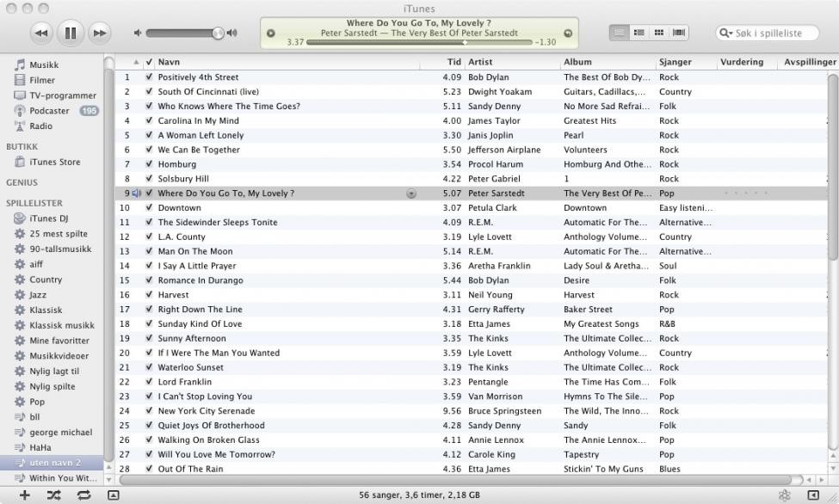Screen dimensions: 839x504
Task: Uncheck 'Carolina In My Mind' checkbox
Action: 149,120
